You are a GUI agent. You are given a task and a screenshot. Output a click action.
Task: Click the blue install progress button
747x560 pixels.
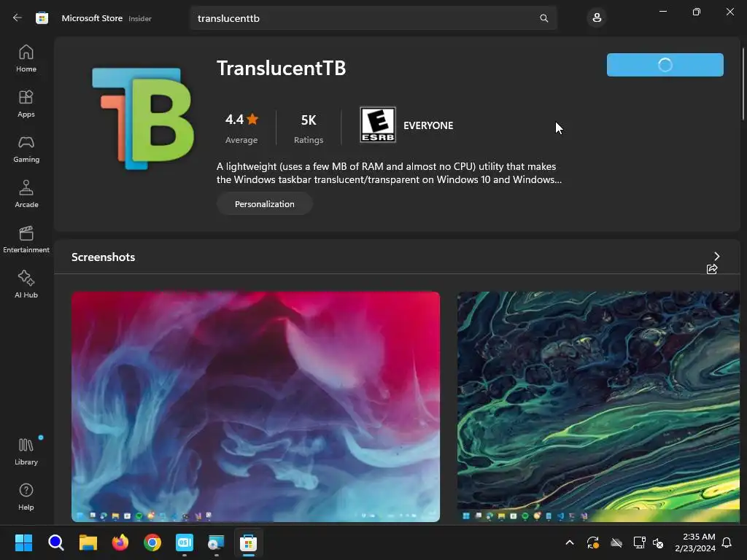[x=665, y=65]
